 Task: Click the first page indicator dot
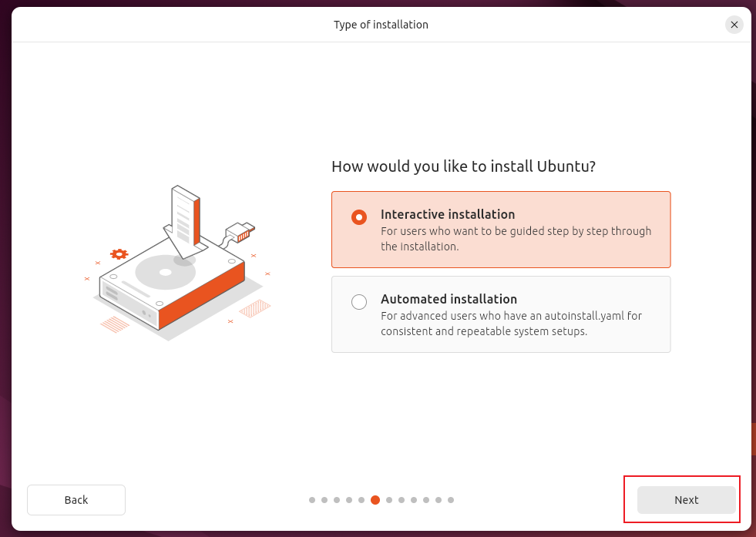pyautogui.click(x=312, y=500)
